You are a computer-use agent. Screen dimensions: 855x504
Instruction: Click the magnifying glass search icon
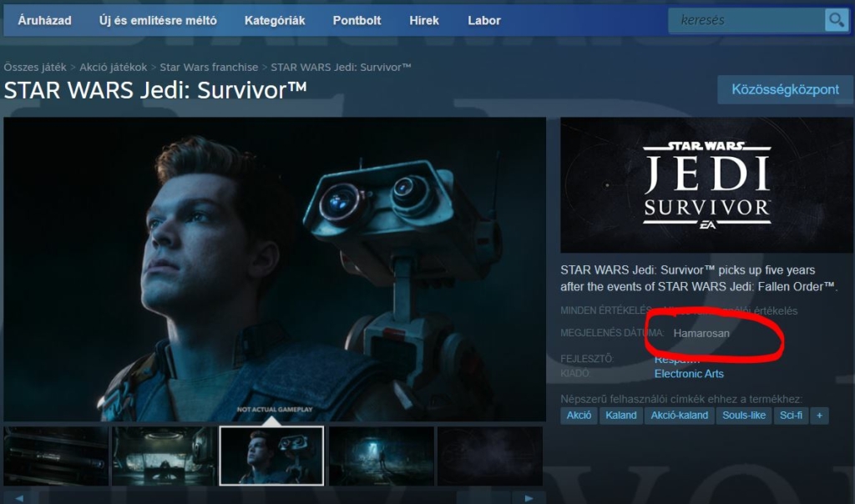click(x=836, y=20)
